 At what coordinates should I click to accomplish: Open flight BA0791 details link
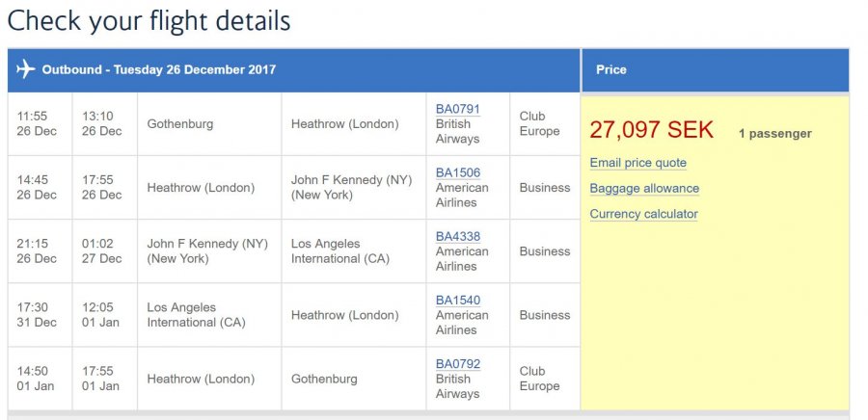[457, 109]
